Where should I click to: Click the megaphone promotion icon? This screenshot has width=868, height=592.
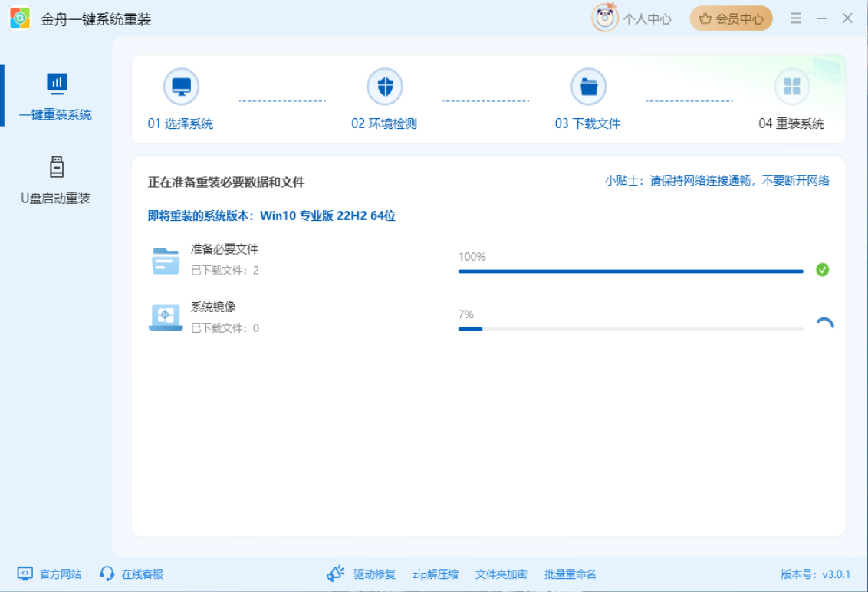335,574
